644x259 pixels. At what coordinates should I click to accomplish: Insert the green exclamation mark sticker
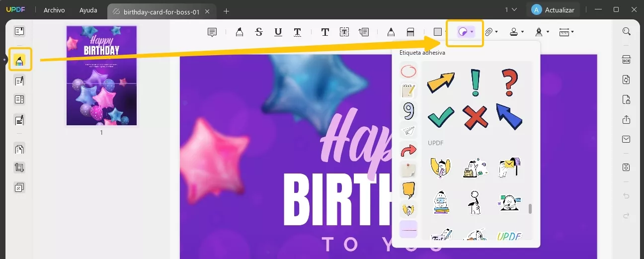(x=476, y=82)
